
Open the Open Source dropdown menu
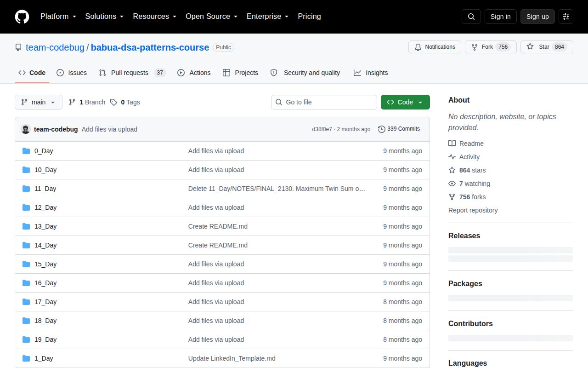(211, 17)
